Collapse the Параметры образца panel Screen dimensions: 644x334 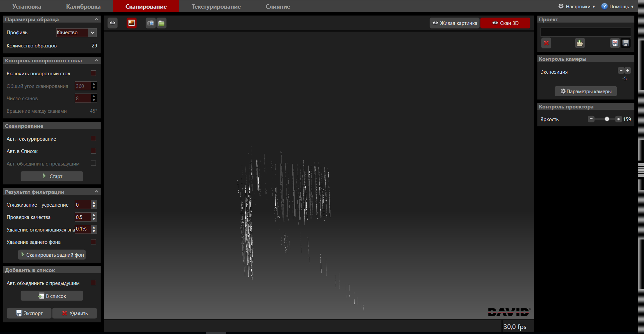coord(96,19)
